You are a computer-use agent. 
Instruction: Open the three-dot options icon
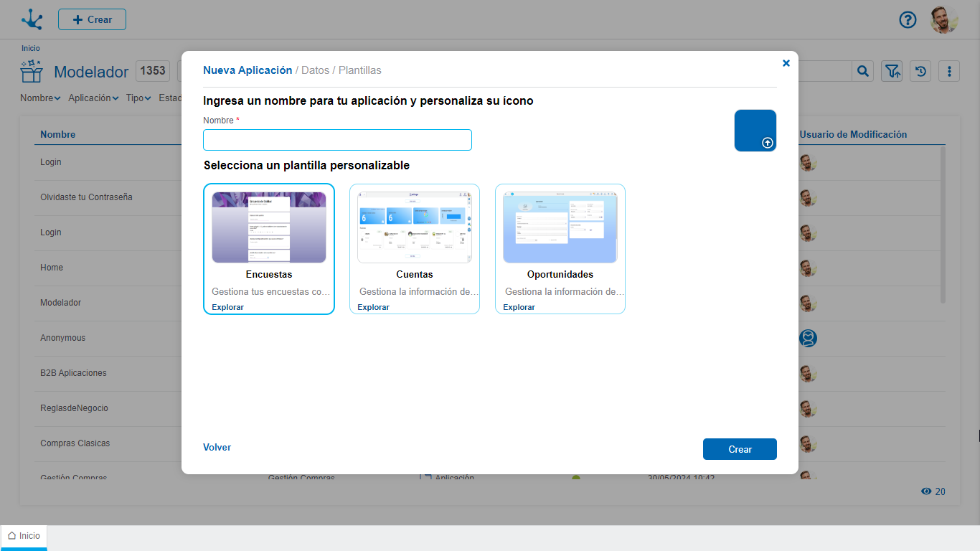pos(949,71)
